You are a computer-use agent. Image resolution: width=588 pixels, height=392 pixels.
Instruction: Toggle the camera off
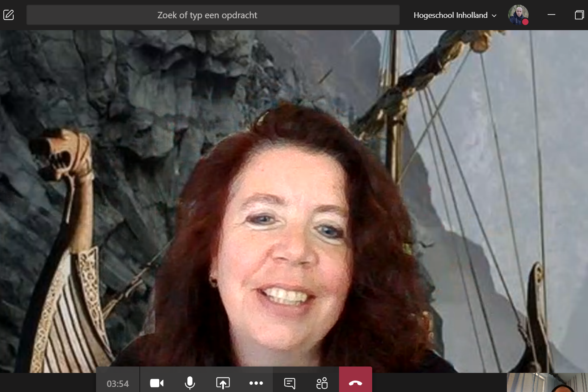157,383
